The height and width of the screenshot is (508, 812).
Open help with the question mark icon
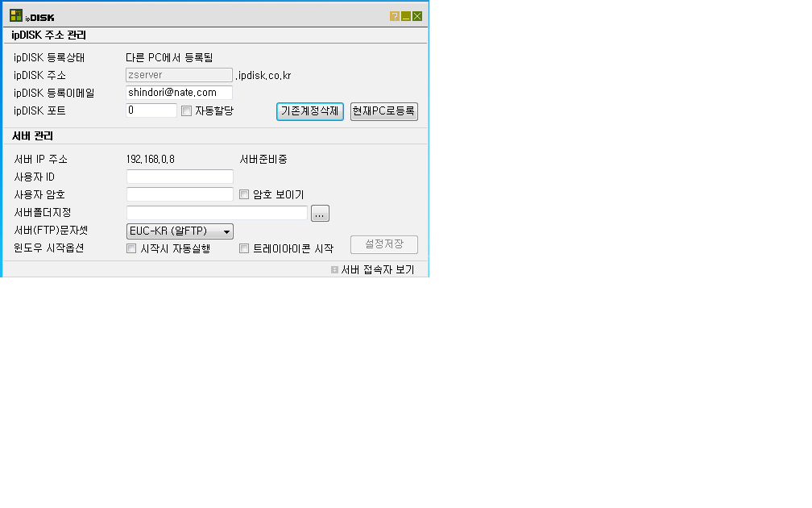(x=395, y=16)
